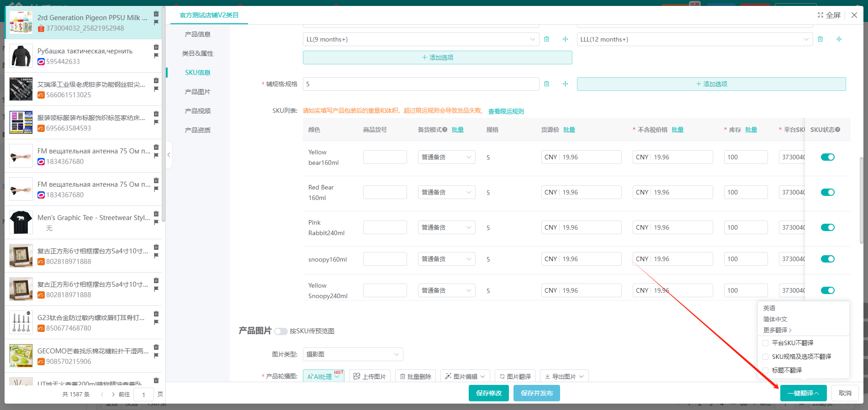Expand the 一键翻译 translate menu button
Viewport: 868px width, 410px height.
click(x=803, y=393)
